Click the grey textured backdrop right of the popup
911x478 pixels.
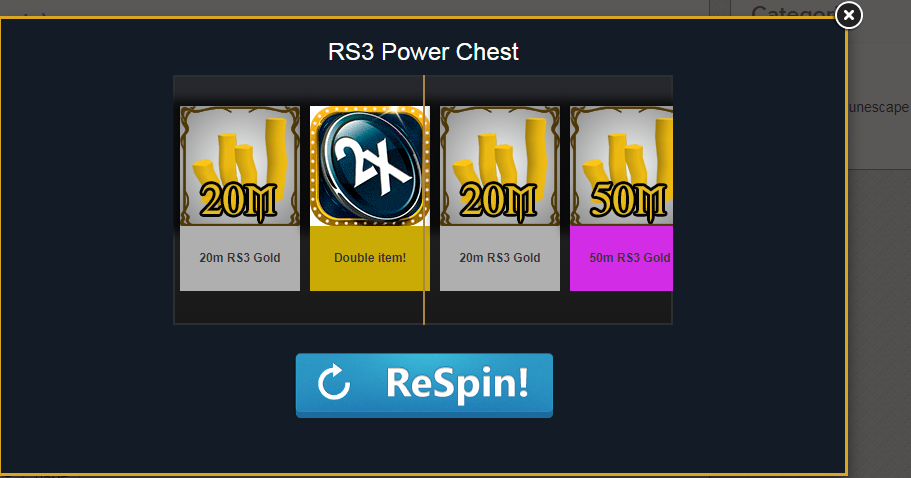coord(879,319)
